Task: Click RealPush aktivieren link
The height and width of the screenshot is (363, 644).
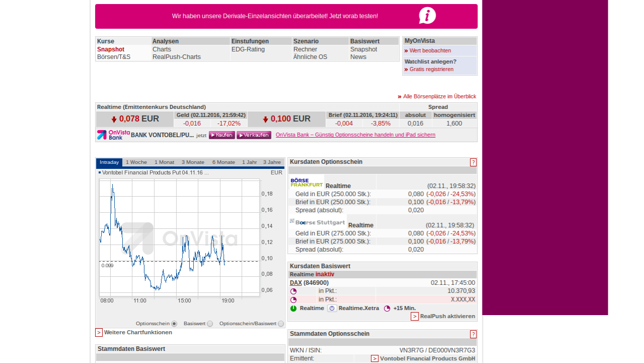Action: 448,317
